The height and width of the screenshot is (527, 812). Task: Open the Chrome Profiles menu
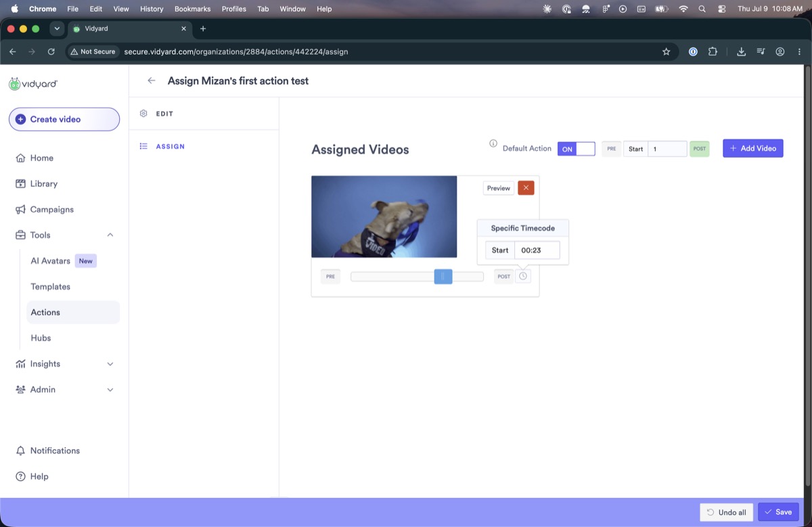234,9
